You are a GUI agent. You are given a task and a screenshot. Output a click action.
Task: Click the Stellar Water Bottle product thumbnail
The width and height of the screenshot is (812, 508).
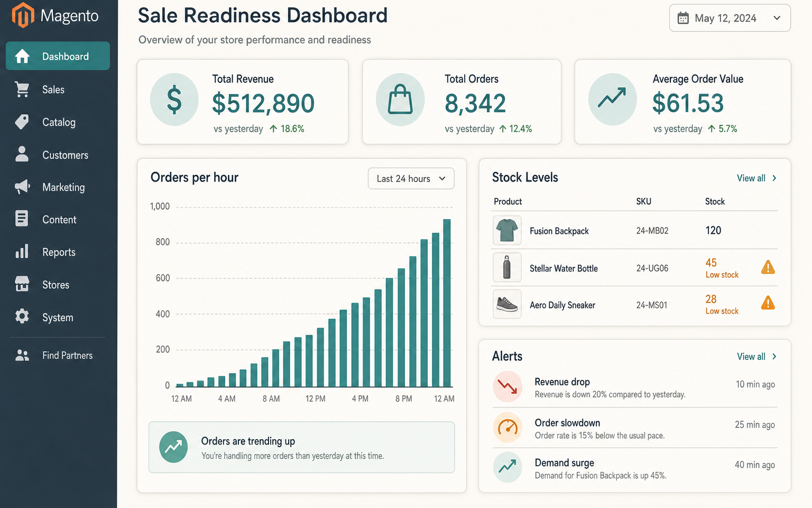(x=507, y=267)
